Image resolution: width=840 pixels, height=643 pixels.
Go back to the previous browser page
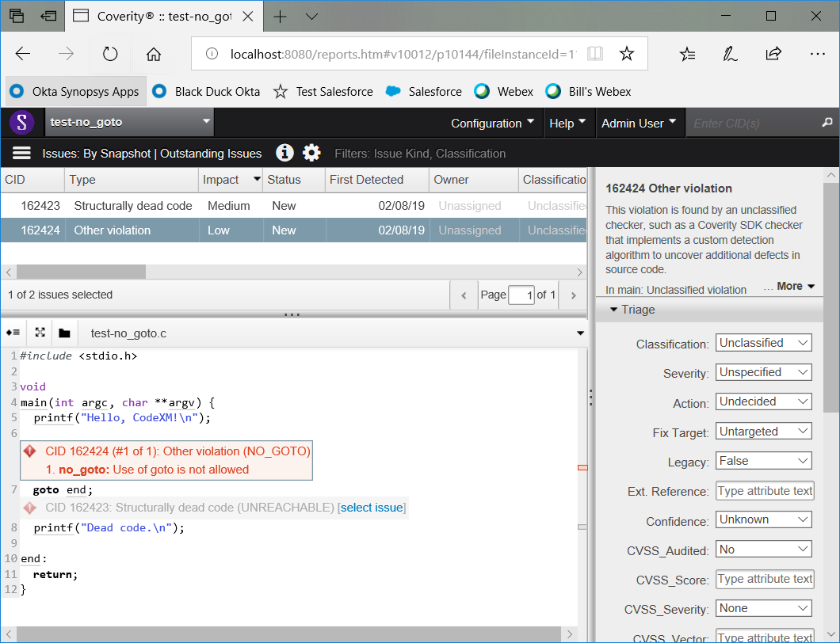click(23, 54)
